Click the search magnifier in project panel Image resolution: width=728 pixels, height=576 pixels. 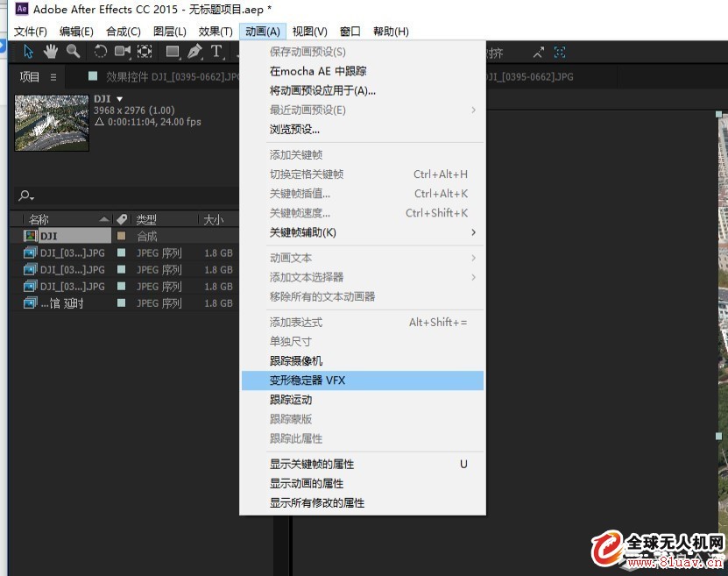click(25, 196)
